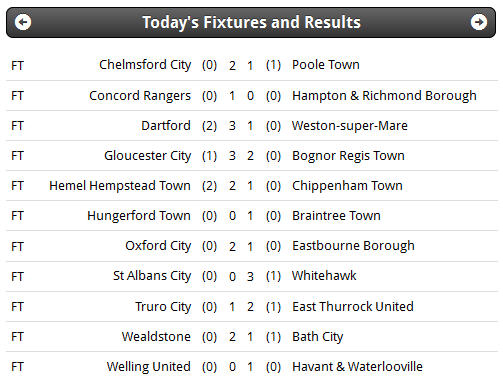Select the Dartford team name
This screenshot has height=390, width=503.
[166, 126]
